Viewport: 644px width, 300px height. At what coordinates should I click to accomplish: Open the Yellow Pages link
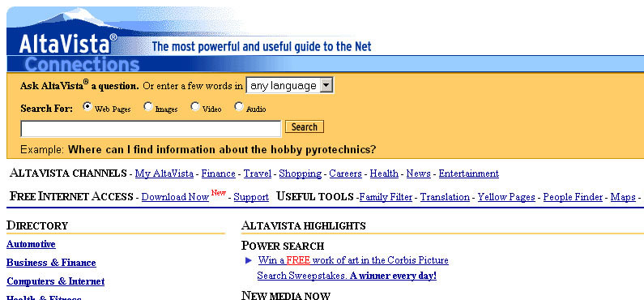tap(506, 197)
